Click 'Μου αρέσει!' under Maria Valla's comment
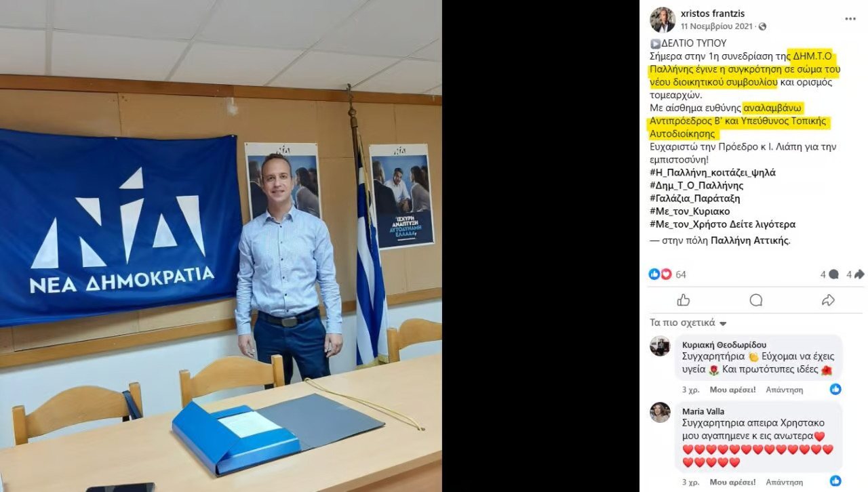This screenshot has width=868, height=492. [x=733, y=483]
